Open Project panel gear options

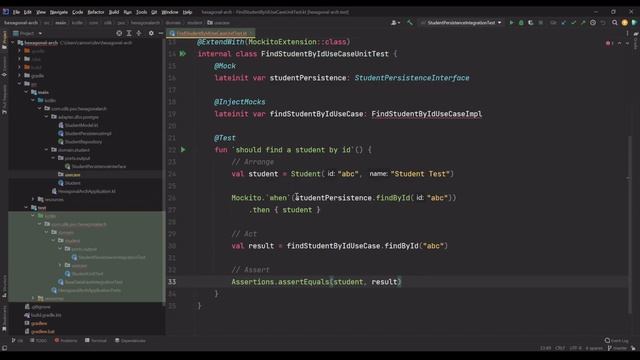click(151, 33)
